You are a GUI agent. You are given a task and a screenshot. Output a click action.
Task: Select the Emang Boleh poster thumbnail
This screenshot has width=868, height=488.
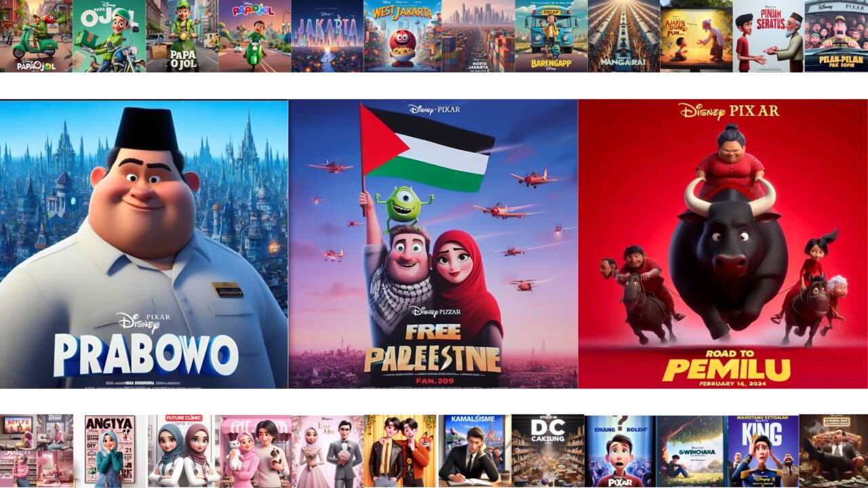tap(620, 451)
